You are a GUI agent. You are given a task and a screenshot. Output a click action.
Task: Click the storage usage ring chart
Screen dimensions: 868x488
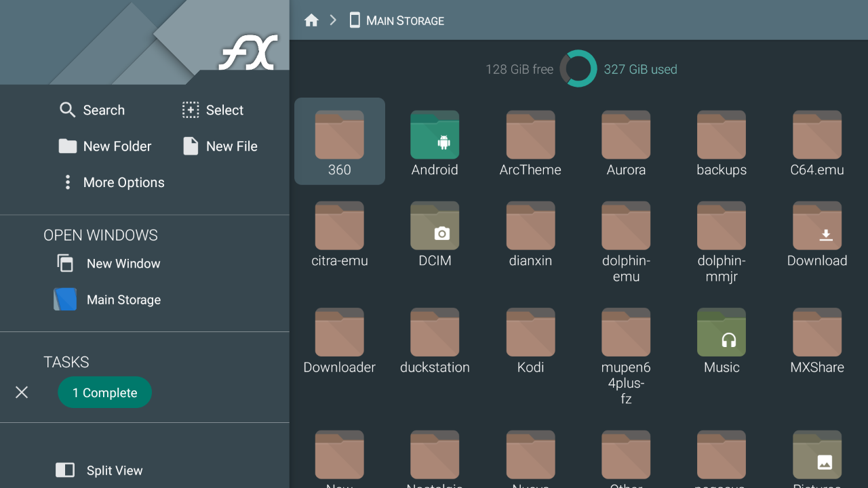click(578, 69)
